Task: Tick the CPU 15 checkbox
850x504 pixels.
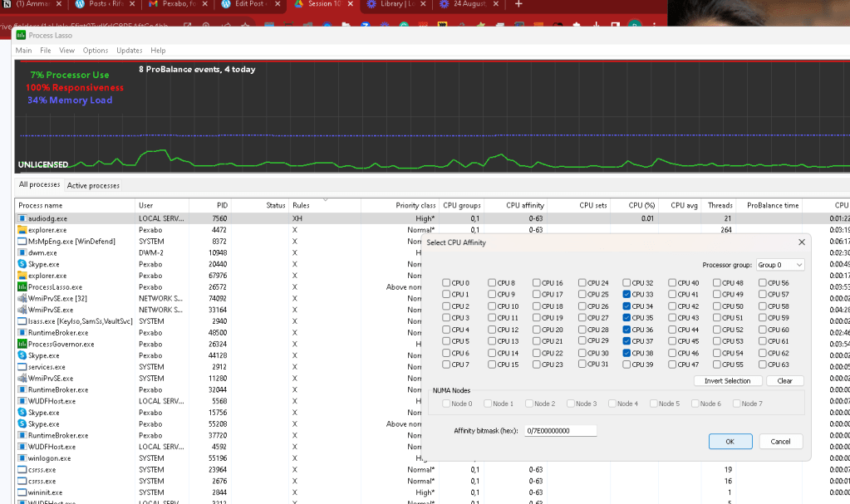Action: (492, 365)
